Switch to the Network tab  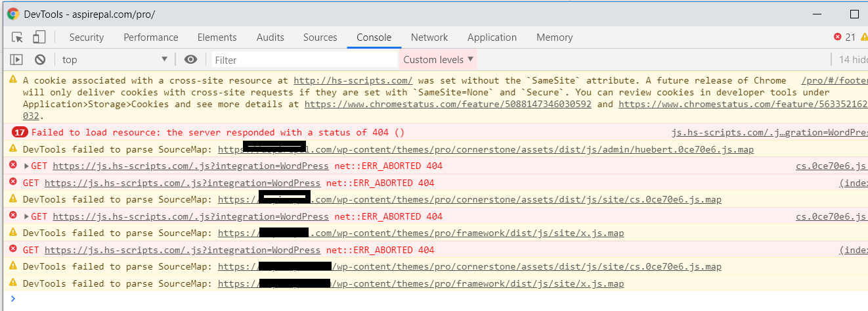pyautogui.click(x=429, y=37)
